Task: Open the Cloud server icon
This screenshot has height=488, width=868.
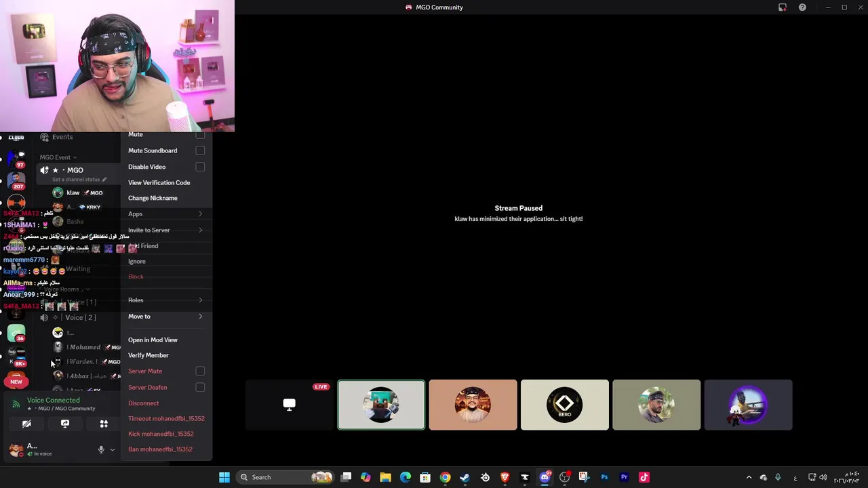Action: (x=16, y=138)
